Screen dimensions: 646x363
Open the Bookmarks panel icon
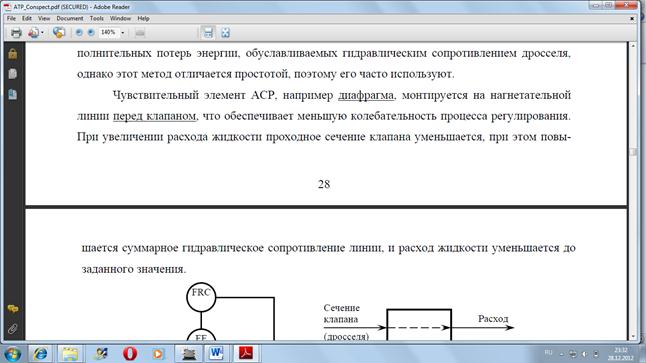(12, 94)
